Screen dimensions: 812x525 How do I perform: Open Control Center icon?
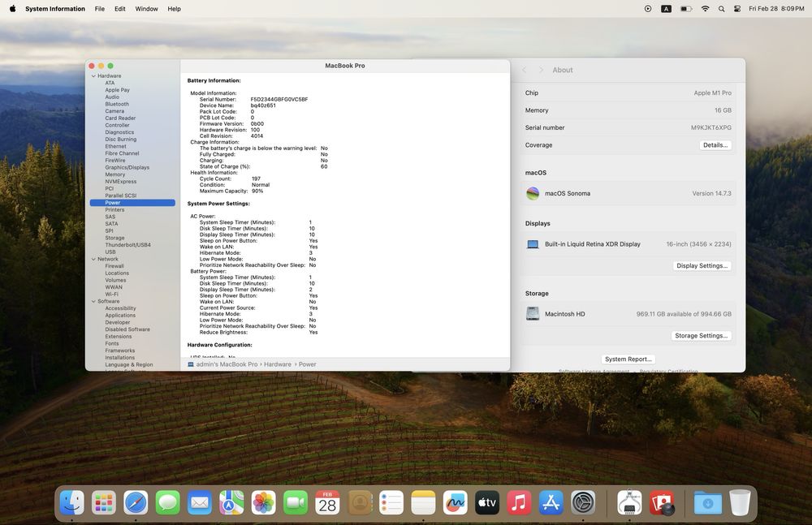pos(737,9)
